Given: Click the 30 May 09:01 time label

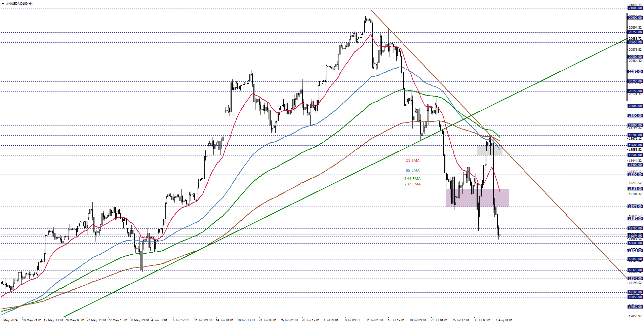Looking at the screenshot, I should (139, 320).
